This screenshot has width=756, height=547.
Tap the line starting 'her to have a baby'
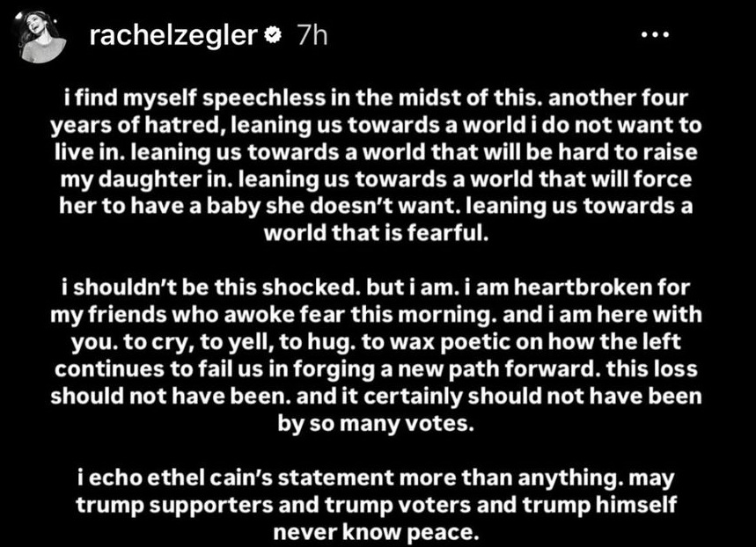coord(376,207)
